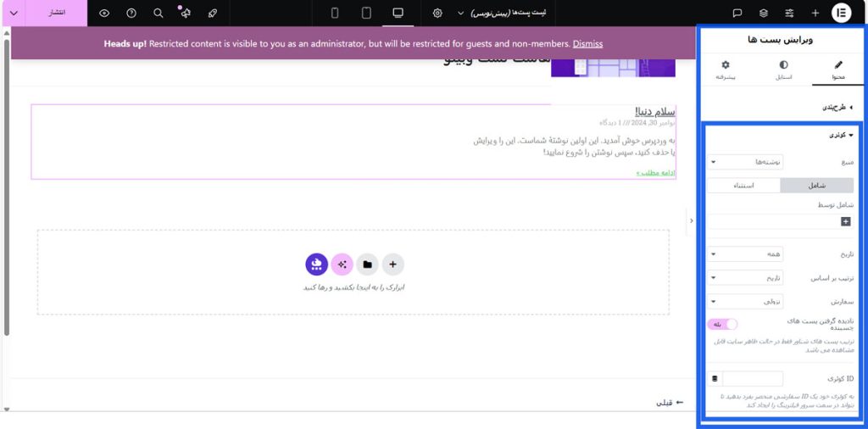868x429 pixels.
Task: Click the rocket icon in top bar
Action: (213, 14)
